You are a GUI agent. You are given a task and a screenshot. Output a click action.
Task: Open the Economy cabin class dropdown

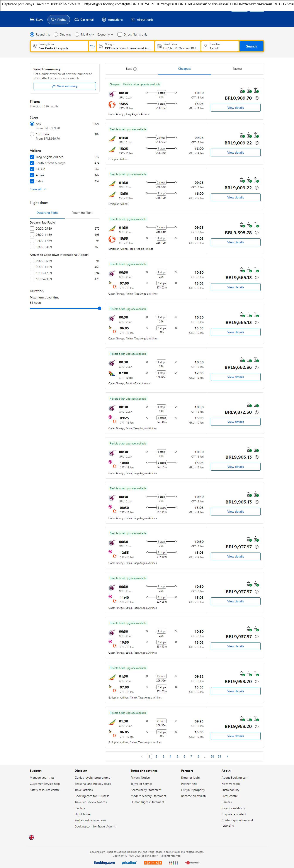click(105, 34)
